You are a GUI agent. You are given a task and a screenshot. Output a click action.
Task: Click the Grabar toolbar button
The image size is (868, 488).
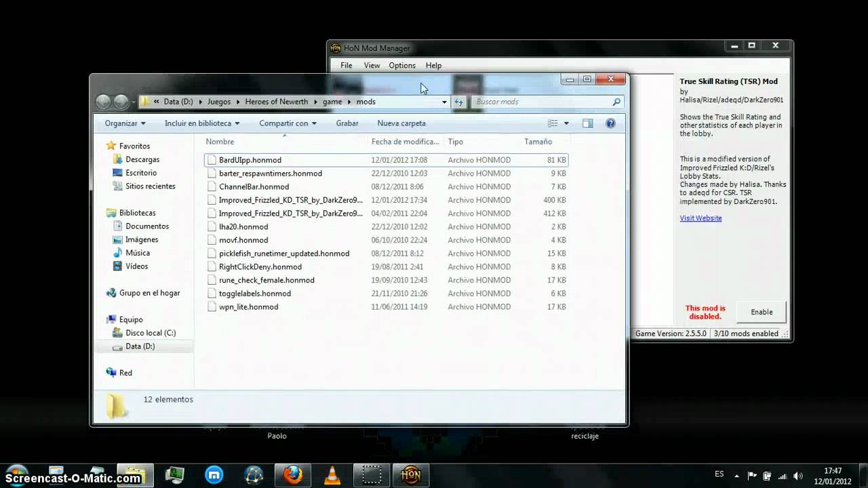point(347,123)
